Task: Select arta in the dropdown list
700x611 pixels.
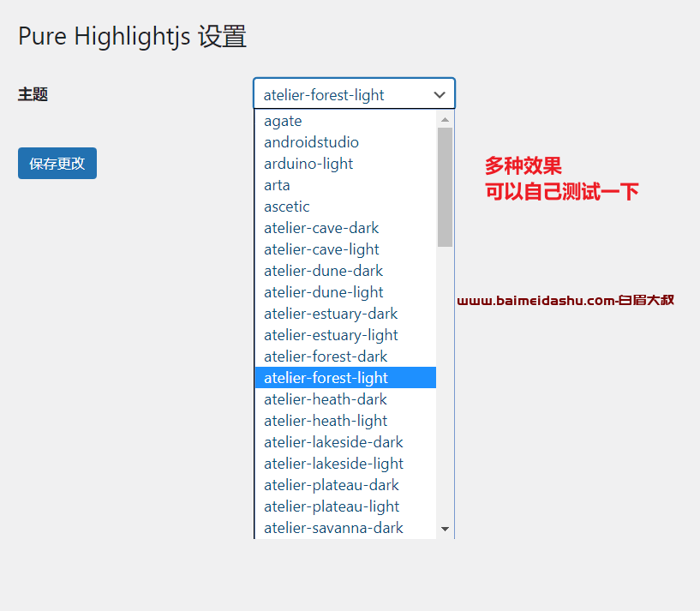Action: tap(345, 185)
